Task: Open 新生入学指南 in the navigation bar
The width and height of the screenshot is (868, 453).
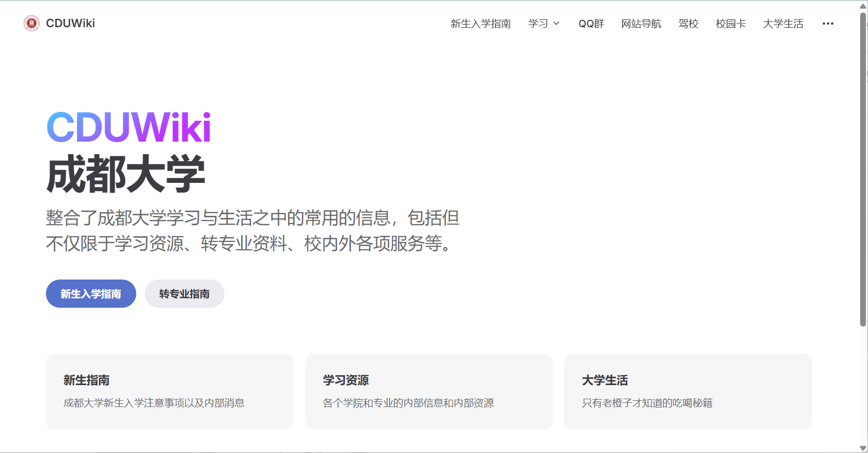Action: (x=481, y=24)
